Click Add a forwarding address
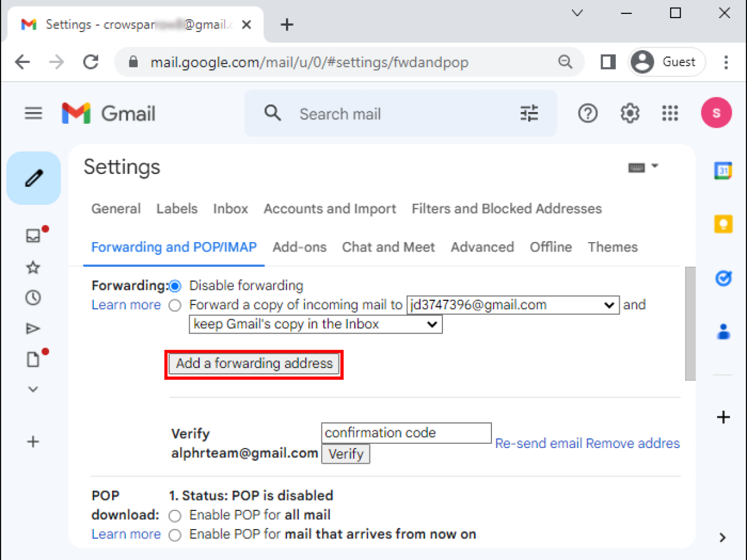The image size is (747, 560). coord(254,363)
